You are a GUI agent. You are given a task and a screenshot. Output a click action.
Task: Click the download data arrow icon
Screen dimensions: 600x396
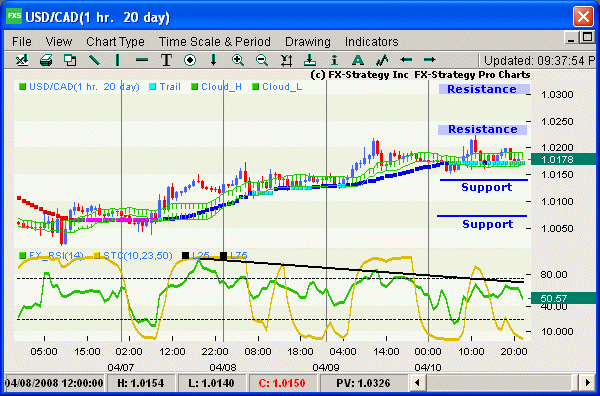click(x=310, y=60)
